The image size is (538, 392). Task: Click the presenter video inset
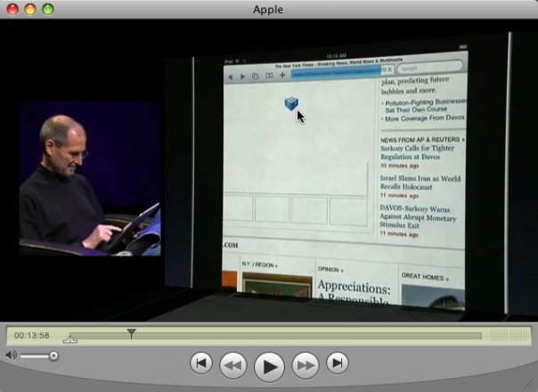tap(90, 178)
